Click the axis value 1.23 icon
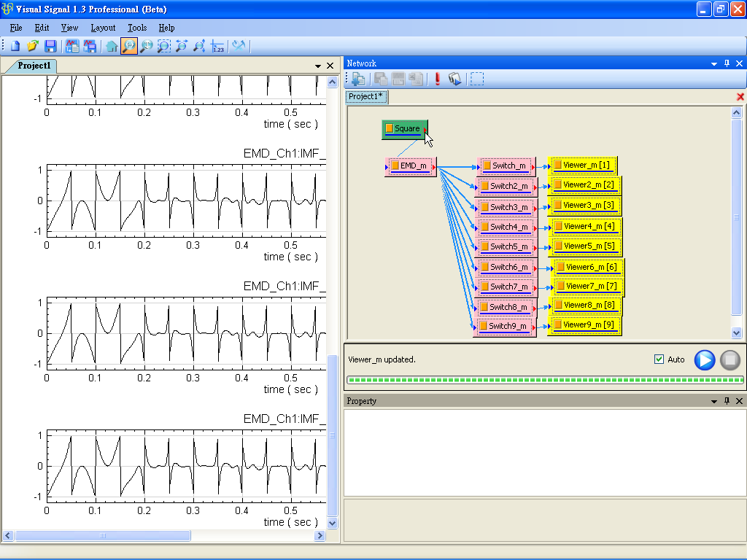This screenshot has width=747, height=560. click(217, 47)
